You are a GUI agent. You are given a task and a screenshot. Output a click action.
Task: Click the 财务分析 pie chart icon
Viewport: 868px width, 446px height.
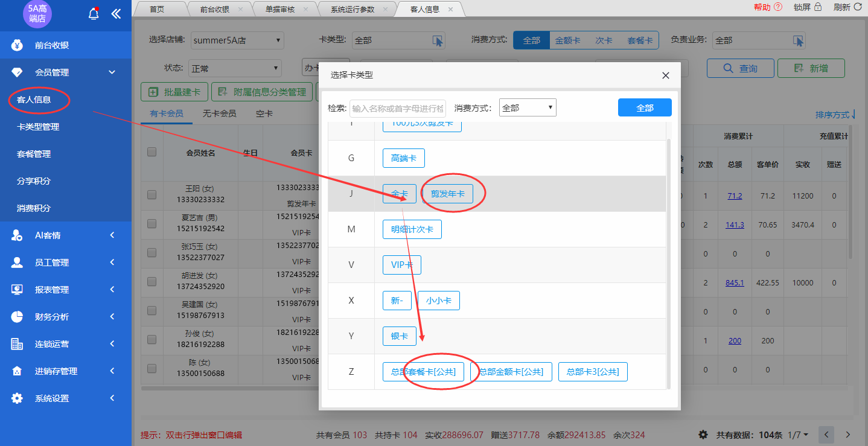[17, 317]
